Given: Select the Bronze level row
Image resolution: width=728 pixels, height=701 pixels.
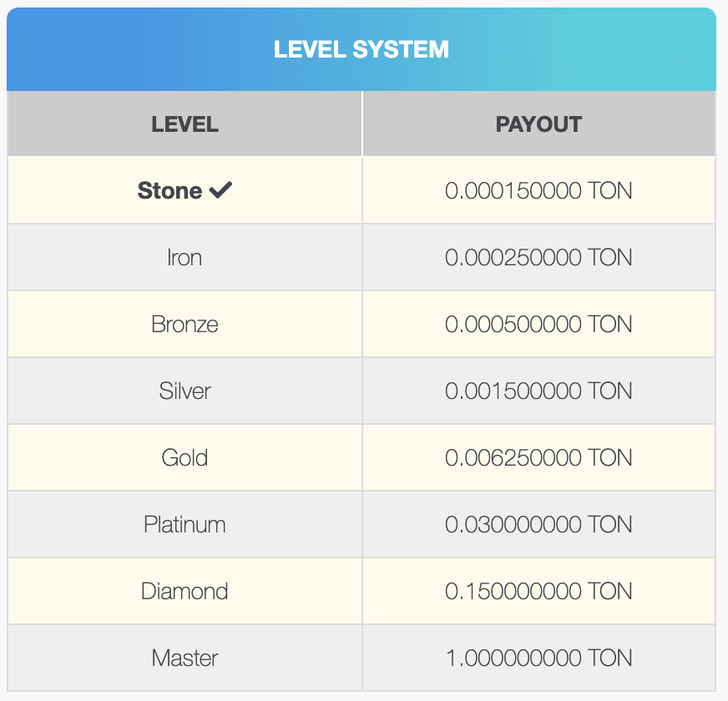Looking at the screenshot, I should (x=185, y=324).
